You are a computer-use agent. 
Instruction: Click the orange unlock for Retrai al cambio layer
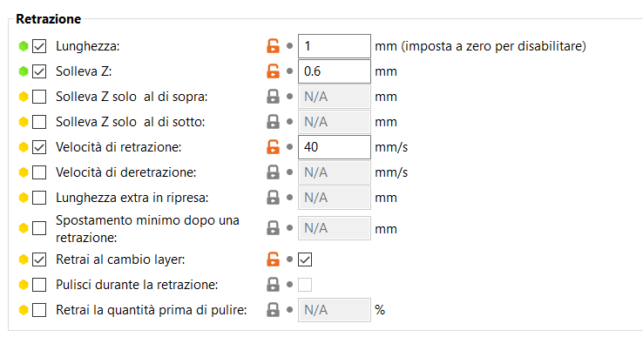[x=273, y=259]
